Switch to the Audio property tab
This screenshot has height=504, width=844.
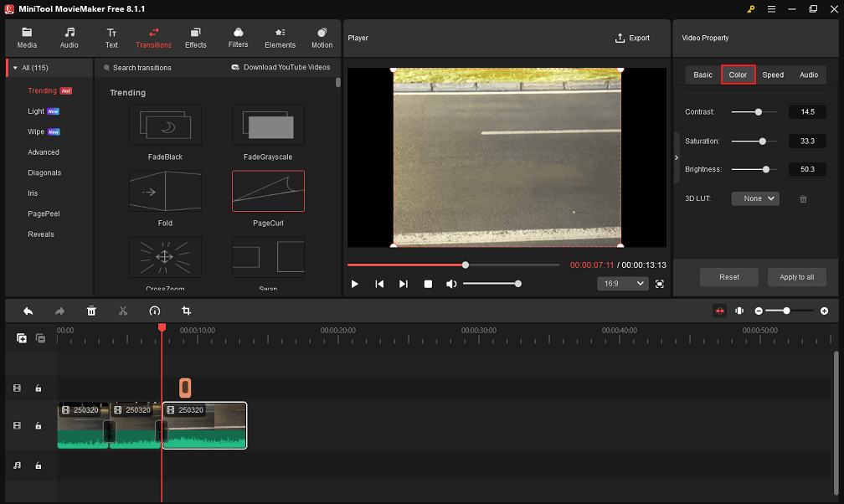click(809, 75)
